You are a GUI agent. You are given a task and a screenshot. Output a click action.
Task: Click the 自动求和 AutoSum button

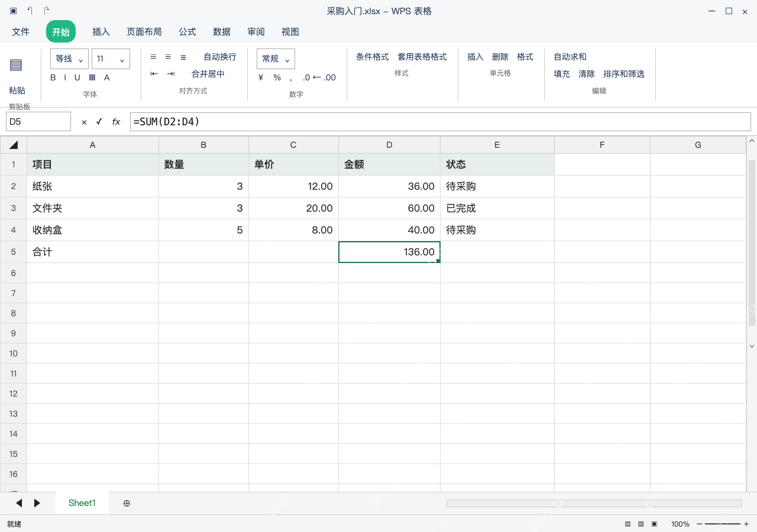(x=570, y=57)
